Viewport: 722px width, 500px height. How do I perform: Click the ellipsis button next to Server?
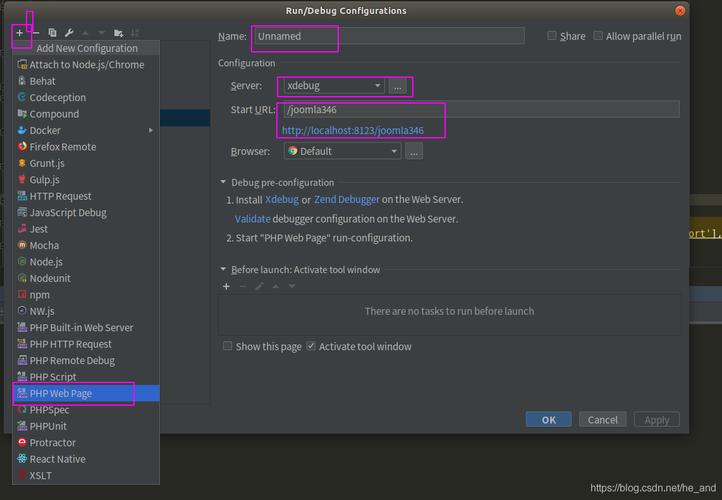398,86
